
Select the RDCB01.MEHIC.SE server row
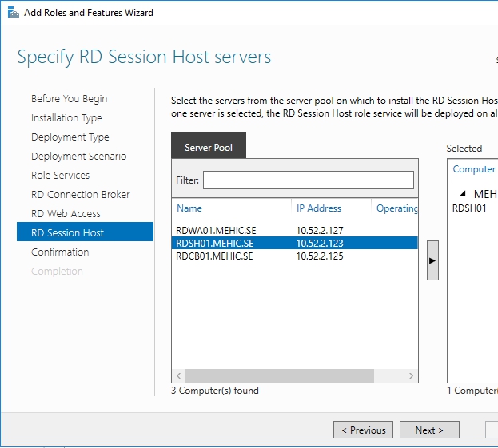tap(214, 256)
